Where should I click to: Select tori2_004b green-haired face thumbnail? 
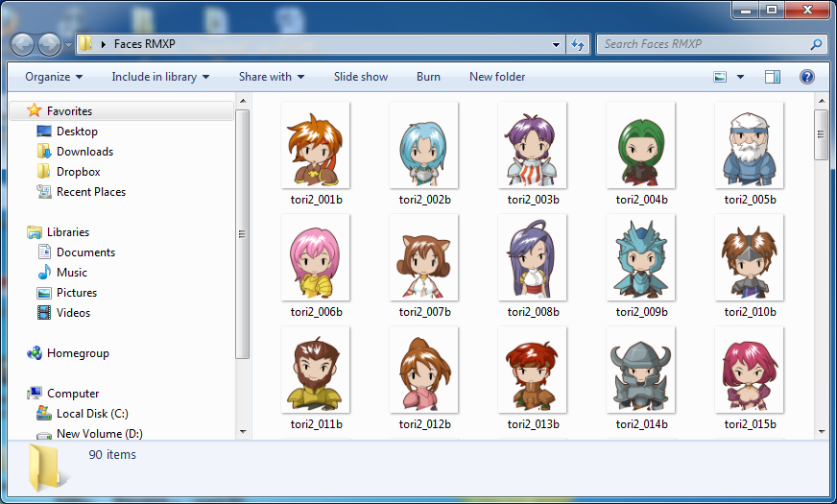click(x=640, y=145)
